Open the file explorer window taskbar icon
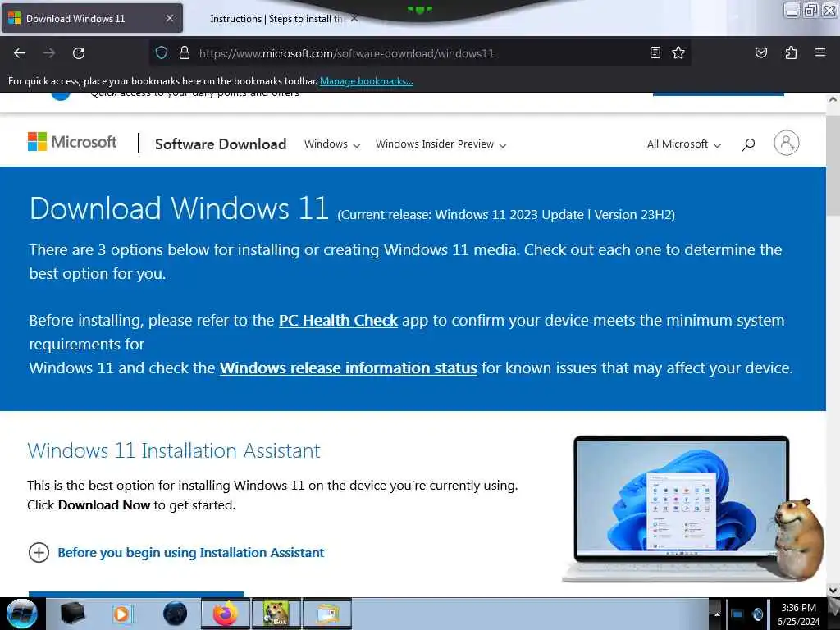The image size is (840, 630). tap(327, 614)
